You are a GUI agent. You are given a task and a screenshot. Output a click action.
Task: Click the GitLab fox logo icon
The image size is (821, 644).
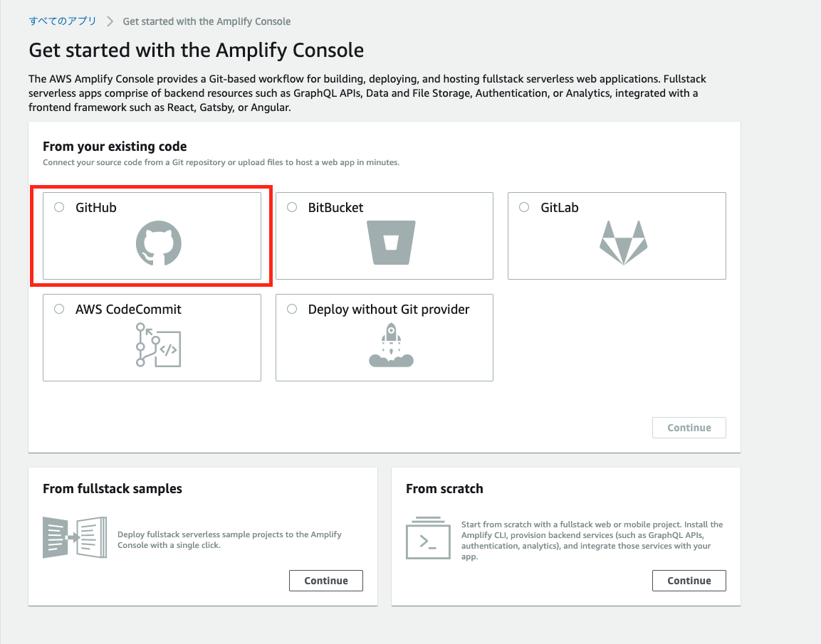click(623, 243)
